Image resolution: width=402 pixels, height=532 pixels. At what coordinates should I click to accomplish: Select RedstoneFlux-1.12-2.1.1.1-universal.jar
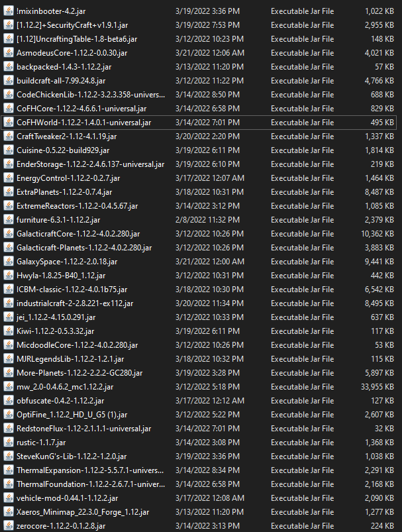(84, 429)
